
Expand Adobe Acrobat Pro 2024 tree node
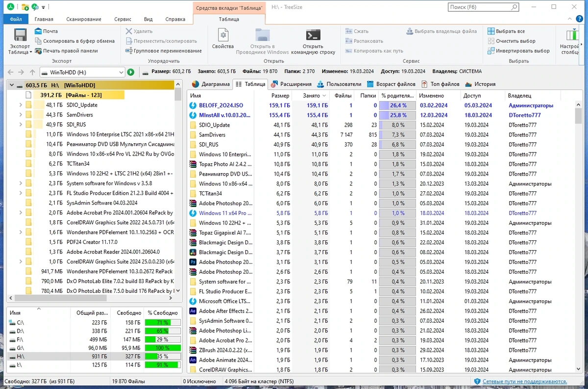[x=21, y=213]
